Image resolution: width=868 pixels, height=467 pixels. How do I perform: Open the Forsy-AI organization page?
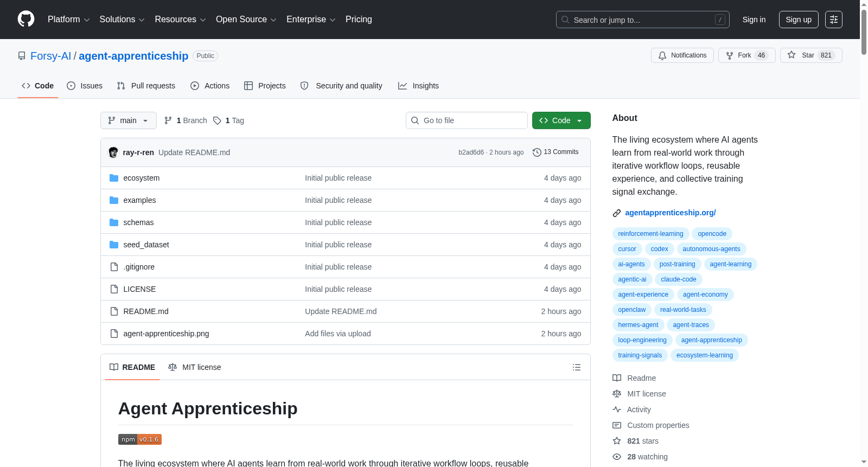click(x=51, y=56)
